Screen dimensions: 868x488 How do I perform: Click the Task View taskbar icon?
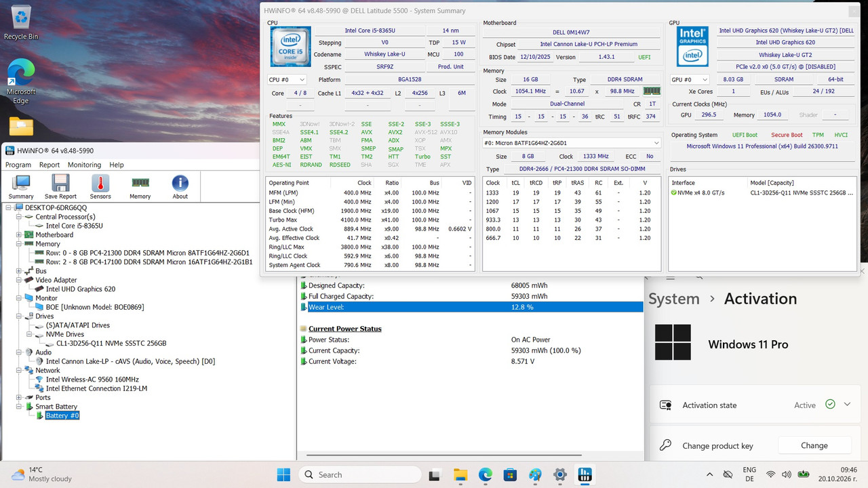(x=435, y=474)
